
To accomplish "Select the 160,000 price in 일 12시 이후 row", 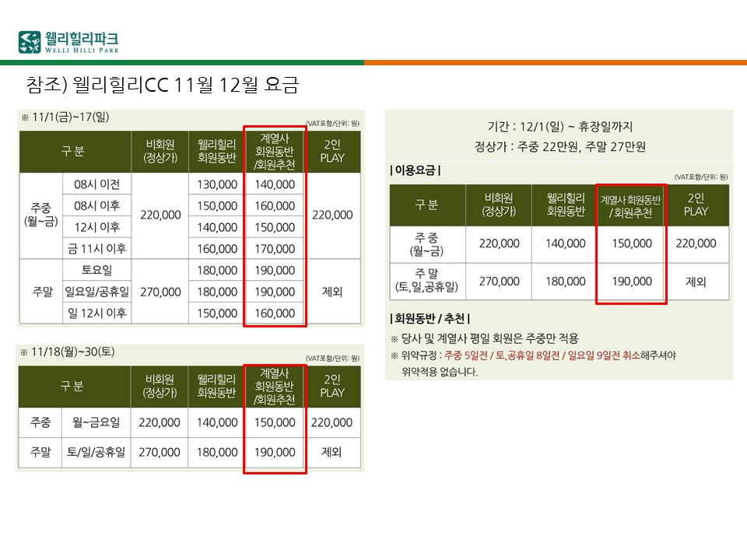I will click(x=275, y=313).
